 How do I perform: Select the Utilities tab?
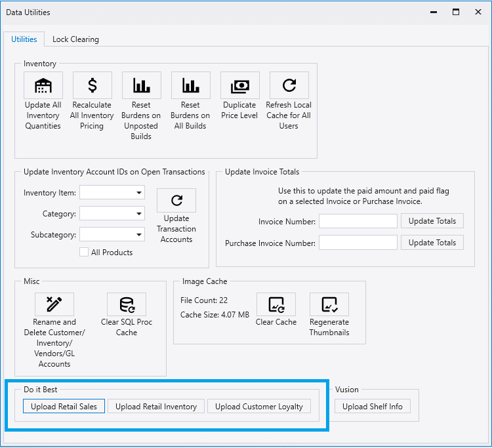pyautogui.click(x=24, y=39)
